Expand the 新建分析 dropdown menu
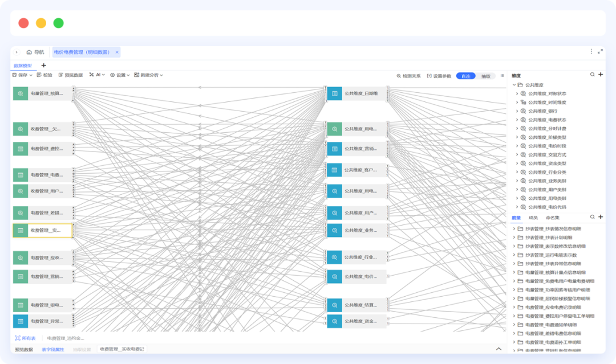Viewport: 616px width, 364px height. (148, 75)
